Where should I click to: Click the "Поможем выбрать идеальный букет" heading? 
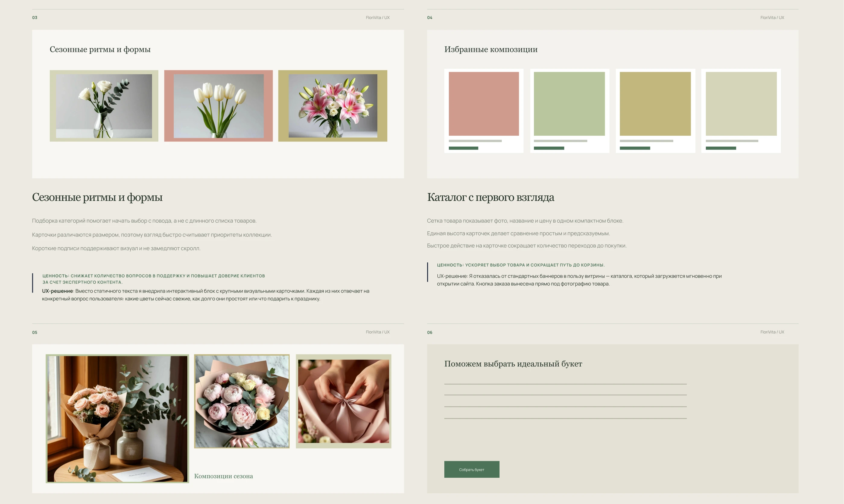point(513,364)
